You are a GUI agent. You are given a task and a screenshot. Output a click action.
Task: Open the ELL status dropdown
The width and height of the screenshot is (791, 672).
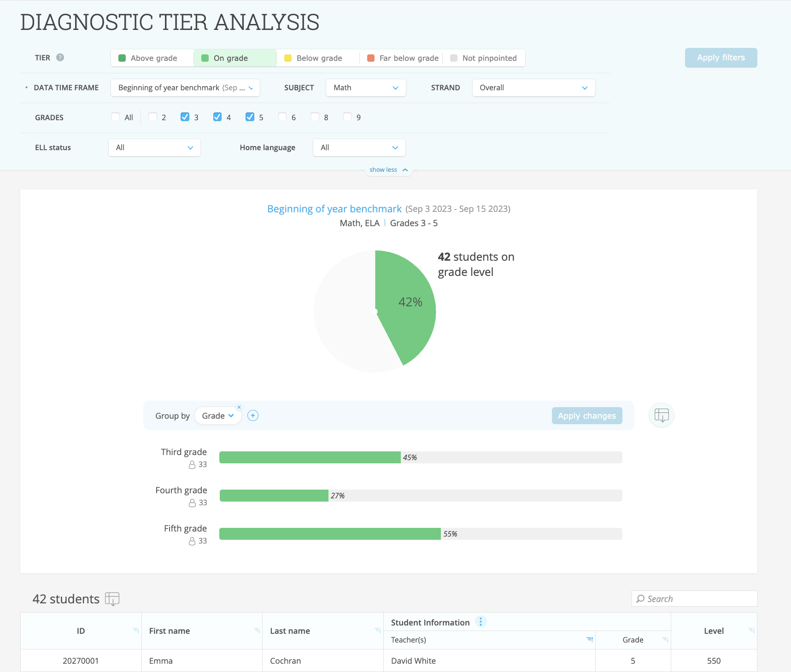click(154, 147)
